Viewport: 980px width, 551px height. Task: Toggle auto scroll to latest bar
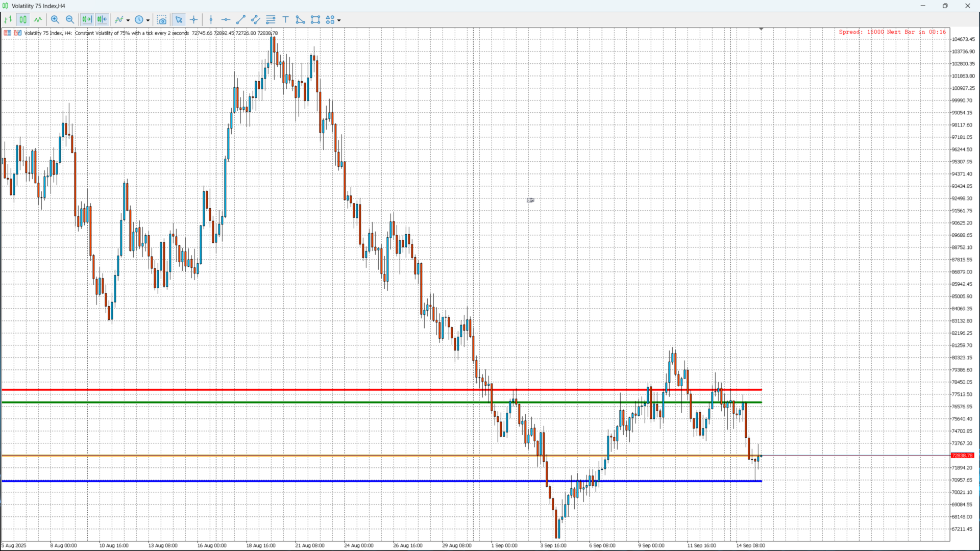(102, 20)
